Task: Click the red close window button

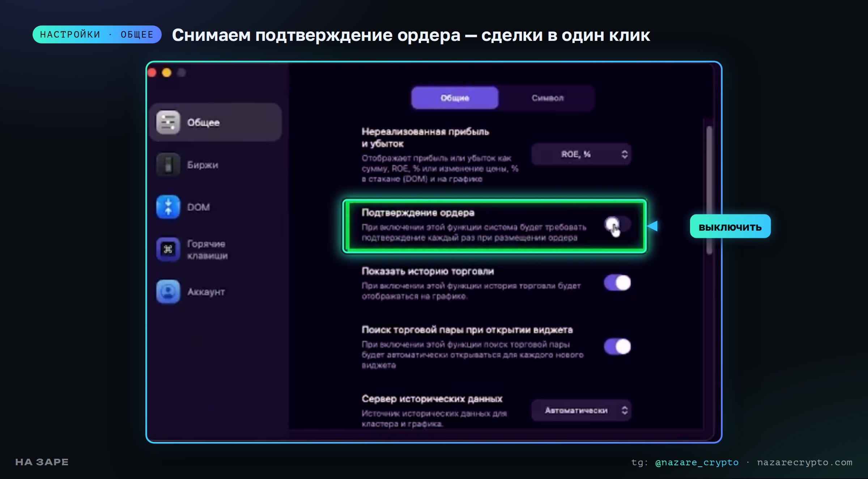Action: (152, 73)
